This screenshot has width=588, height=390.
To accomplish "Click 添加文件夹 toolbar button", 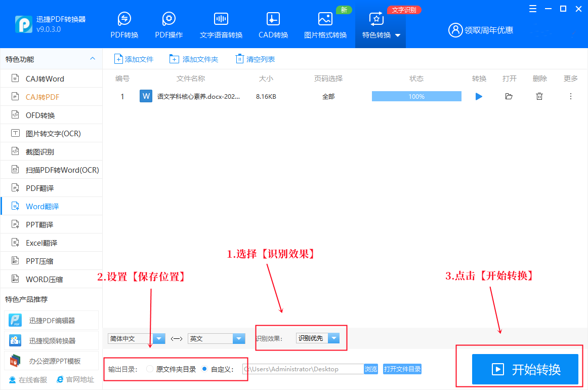I will click(x=194, y=59).
